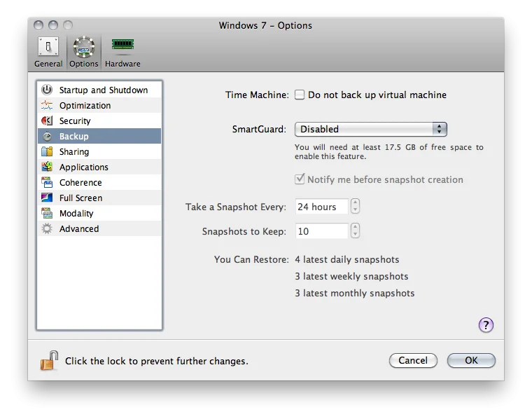The height and width of the screenshot is (419, 532).
Task: Toggle Notify me before snapshot creation checkbox
Action: click(x=300, y=179)
